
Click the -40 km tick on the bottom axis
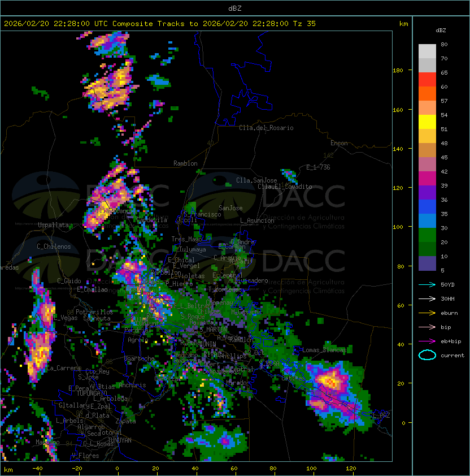click(38, 469)
